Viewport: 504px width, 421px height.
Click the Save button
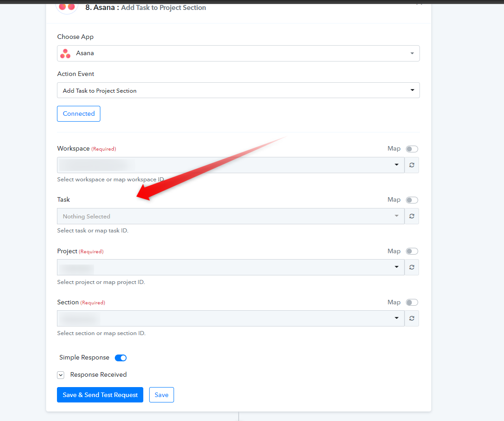(161, 395)
